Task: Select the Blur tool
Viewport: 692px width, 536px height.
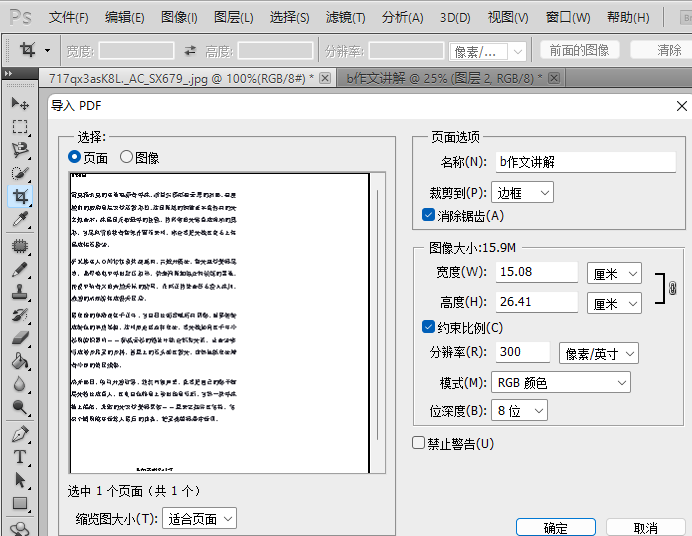Action: point(20,384)
